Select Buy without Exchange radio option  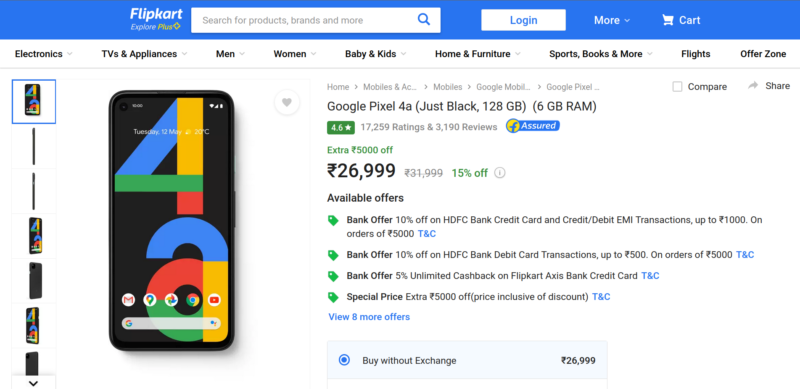click(344, 360)
